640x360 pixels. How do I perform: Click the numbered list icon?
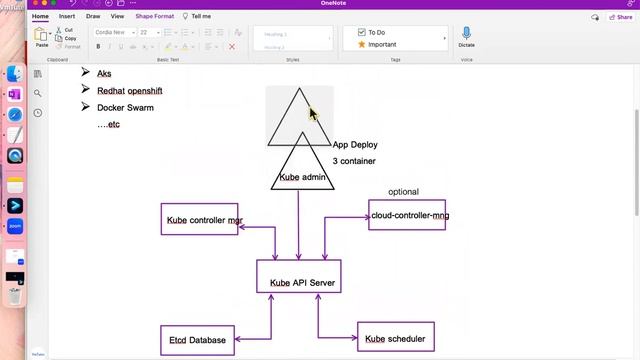point(184,33)
